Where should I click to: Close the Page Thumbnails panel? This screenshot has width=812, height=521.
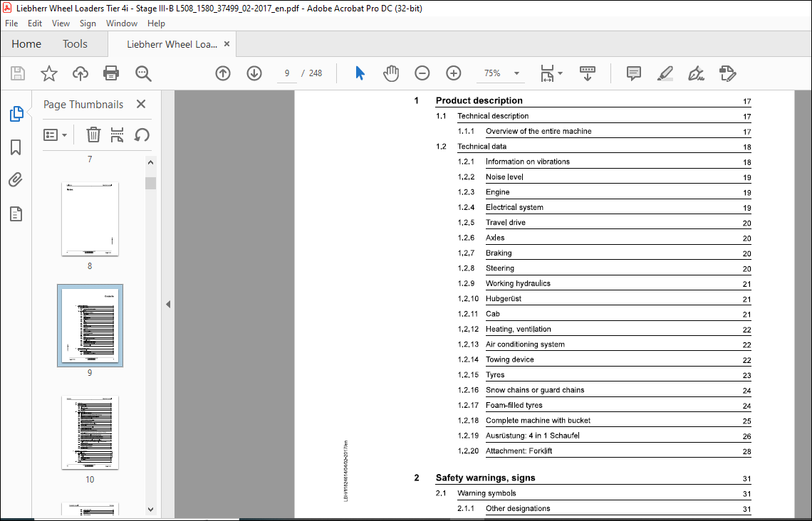[141, 104]
